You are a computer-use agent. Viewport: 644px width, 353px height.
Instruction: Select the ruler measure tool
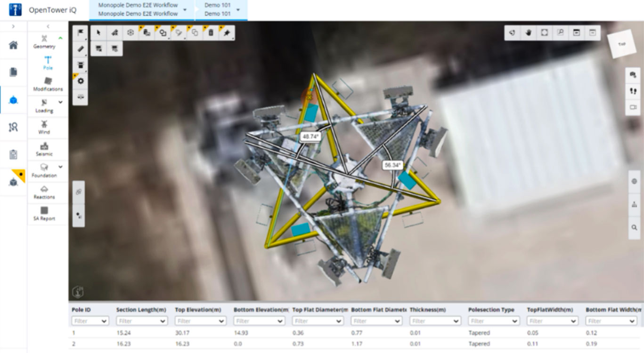coord(81,48)
